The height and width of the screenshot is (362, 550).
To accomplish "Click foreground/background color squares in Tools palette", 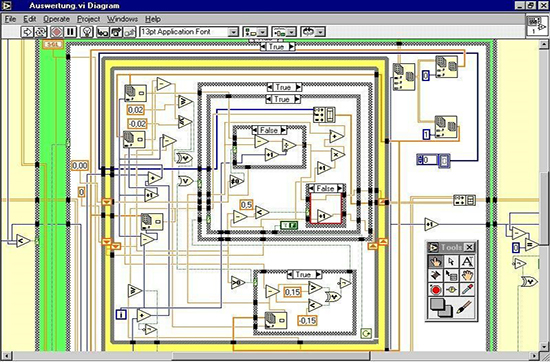I will pyautogui.click(x=441, y=308).
